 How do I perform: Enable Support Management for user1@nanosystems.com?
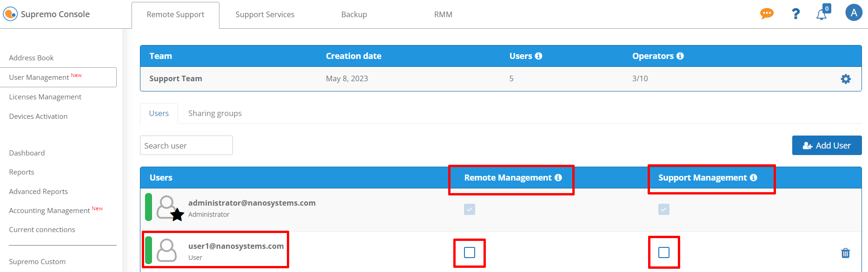pyautogui.click(x=664, y=253)
